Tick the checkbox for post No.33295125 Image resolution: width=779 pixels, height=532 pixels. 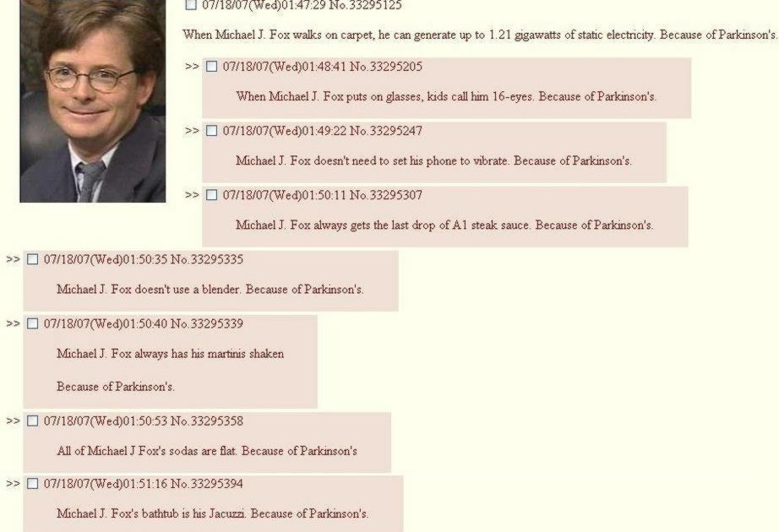[x=191, y=5]
